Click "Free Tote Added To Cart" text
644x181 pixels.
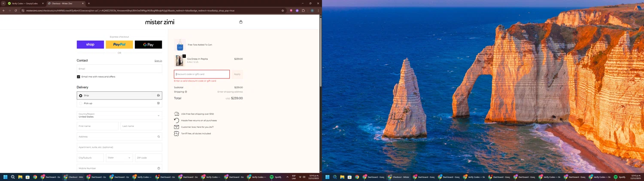coord(200,45)
